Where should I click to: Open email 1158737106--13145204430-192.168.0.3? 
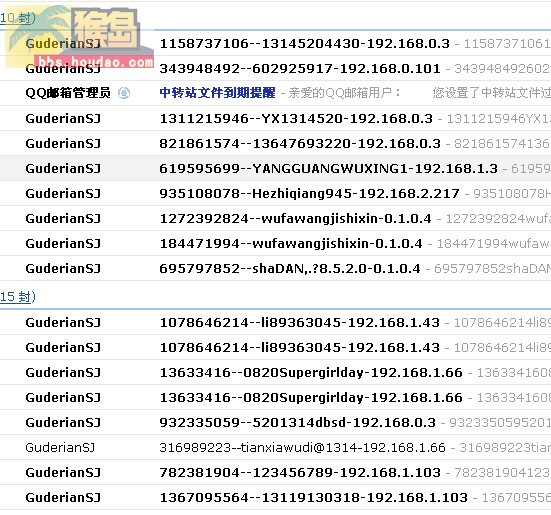(304, 44)
